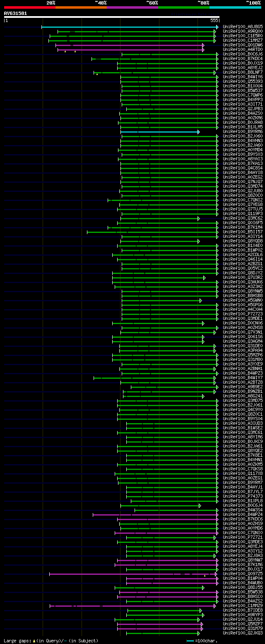Screen dimensions: 265x644
Task: Select the UniRef100_B0JKC9 label
Action: click(x=243, y=442)
